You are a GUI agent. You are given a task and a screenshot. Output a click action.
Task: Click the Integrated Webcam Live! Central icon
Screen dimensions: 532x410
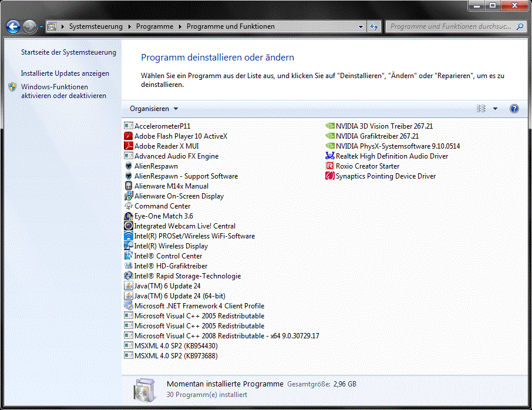(128, 226)
